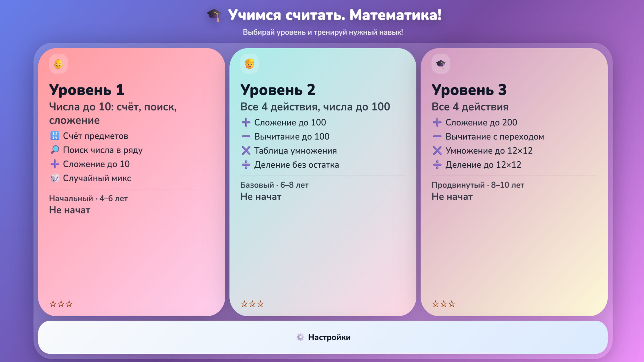Click the gear icon on the Настройки bar
This screenshot has width=644, height=362.
[x=301, y=337]
